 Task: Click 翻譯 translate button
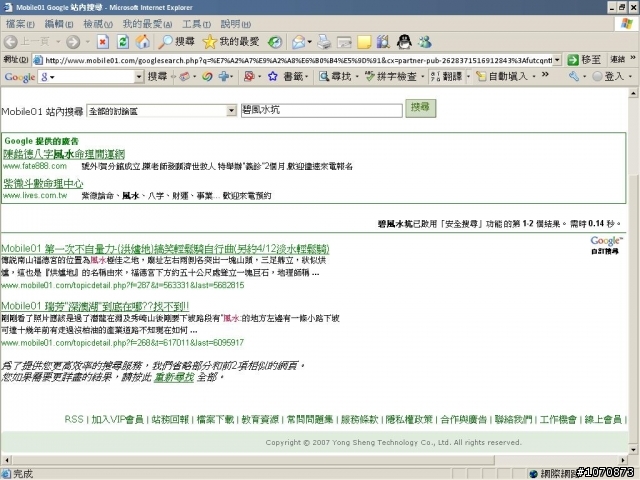(x=447, y=76)
